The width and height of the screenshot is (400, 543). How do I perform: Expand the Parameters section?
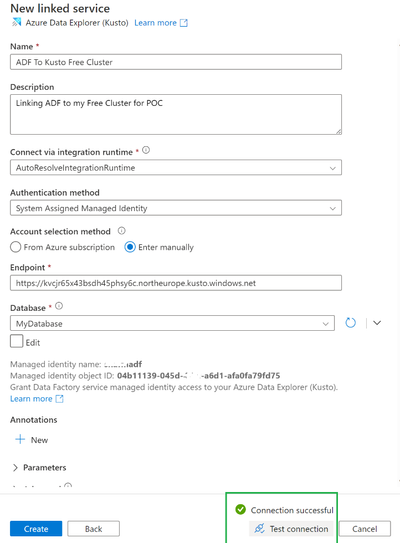coord(39,468)
